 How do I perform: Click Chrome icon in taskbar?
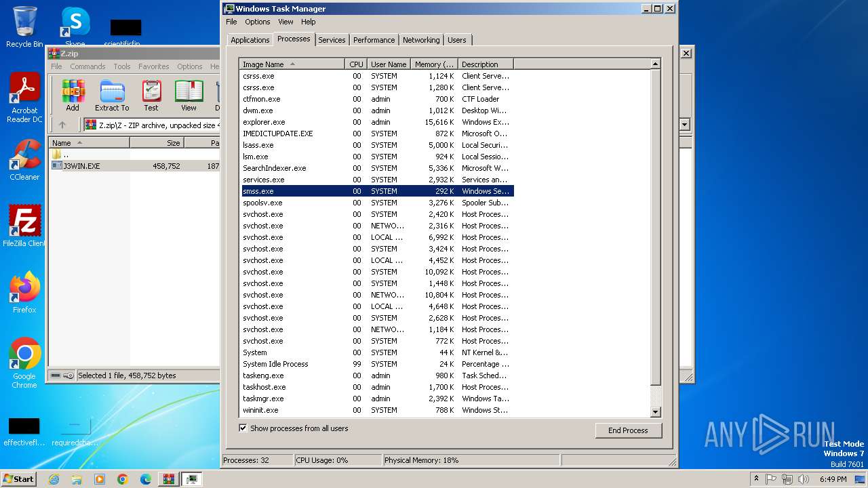[x=123, y=479]
